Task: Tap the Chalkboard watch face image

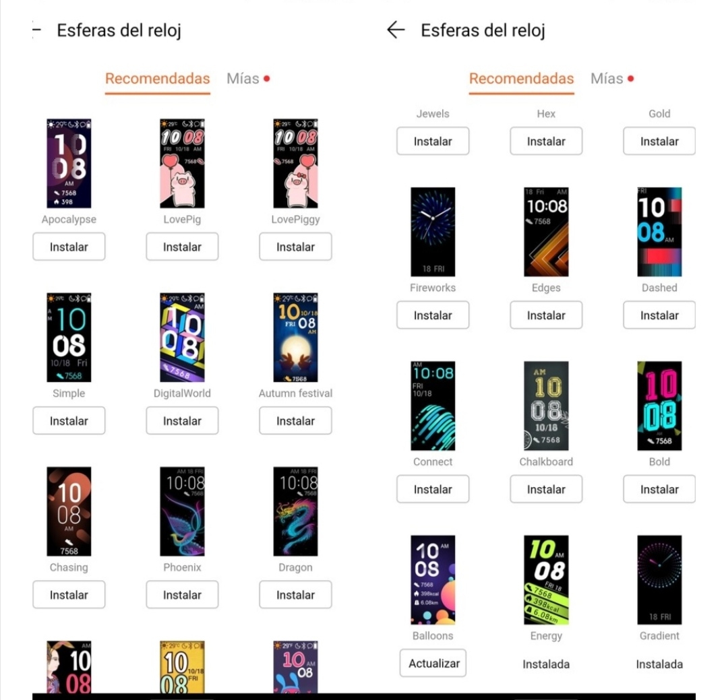Action: [x=546, y=406]
